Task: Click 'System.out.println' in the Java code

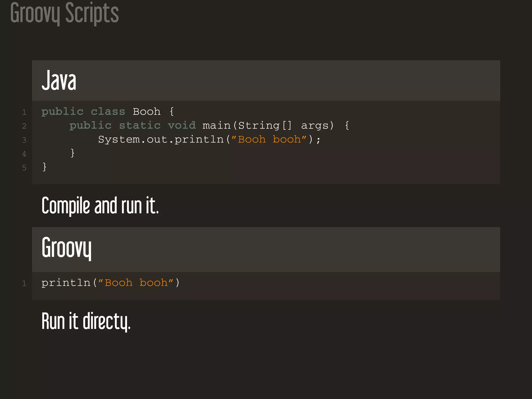Action: pyautogui.click(x=161, y=140)
